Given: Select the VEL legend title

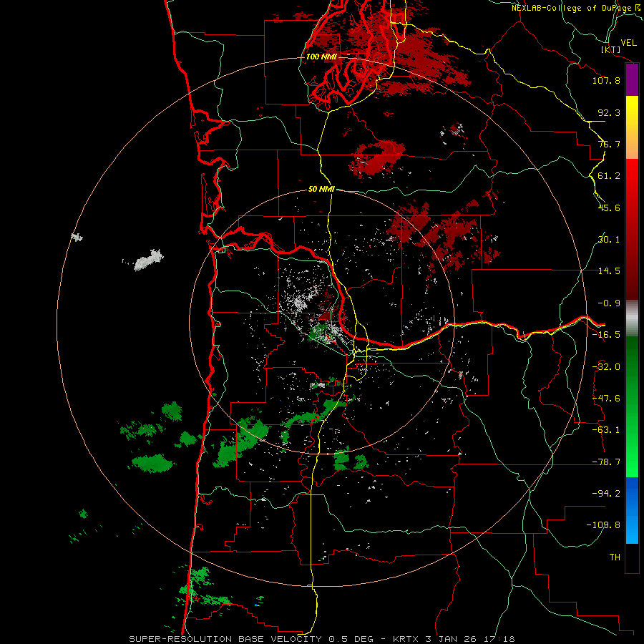Looking at the screenshot, I should point(629,43).
